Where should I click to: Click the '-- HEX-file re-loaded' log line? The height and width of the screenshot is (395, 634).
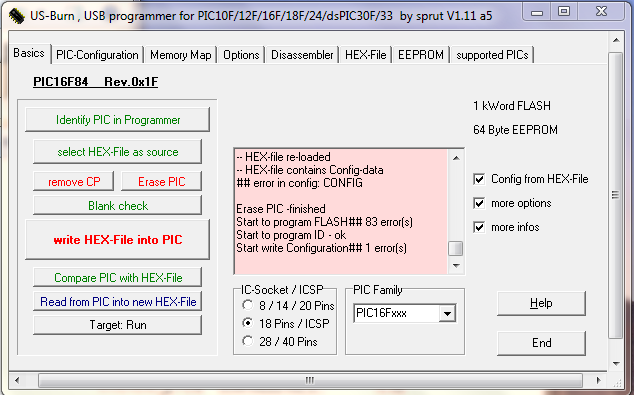coord(283,157)
